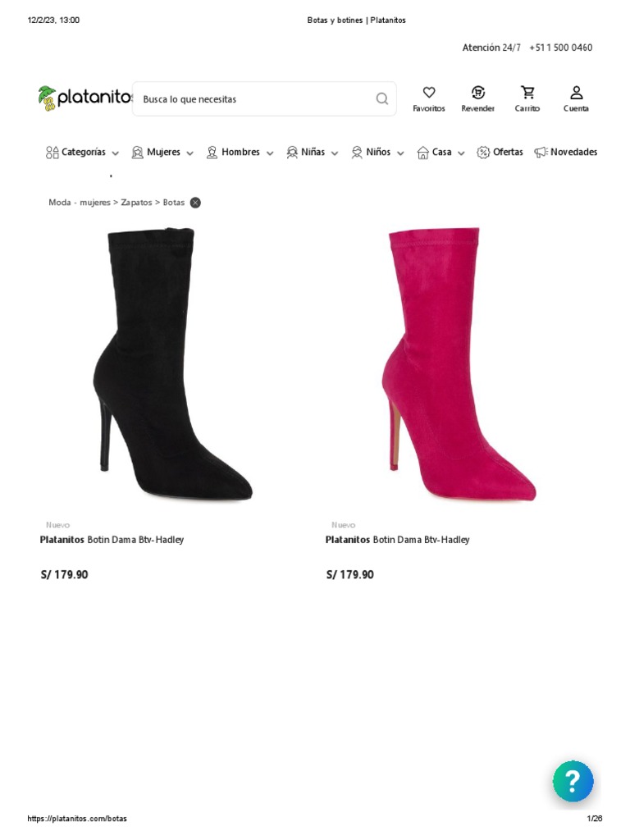Viewport: 630px width, 840px height.
Task: Expand the Hombres menu chevron
Action: (270, 153)
